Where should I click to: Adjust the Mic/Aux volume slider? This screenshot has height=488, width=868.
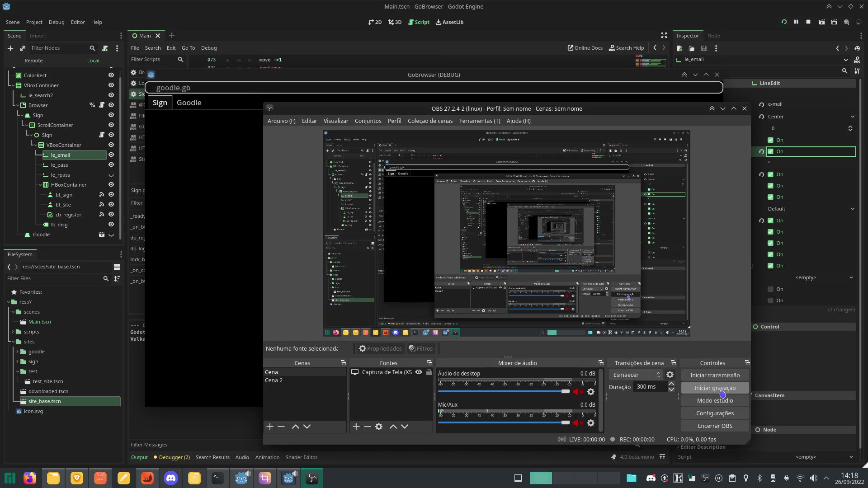(504, 422)
